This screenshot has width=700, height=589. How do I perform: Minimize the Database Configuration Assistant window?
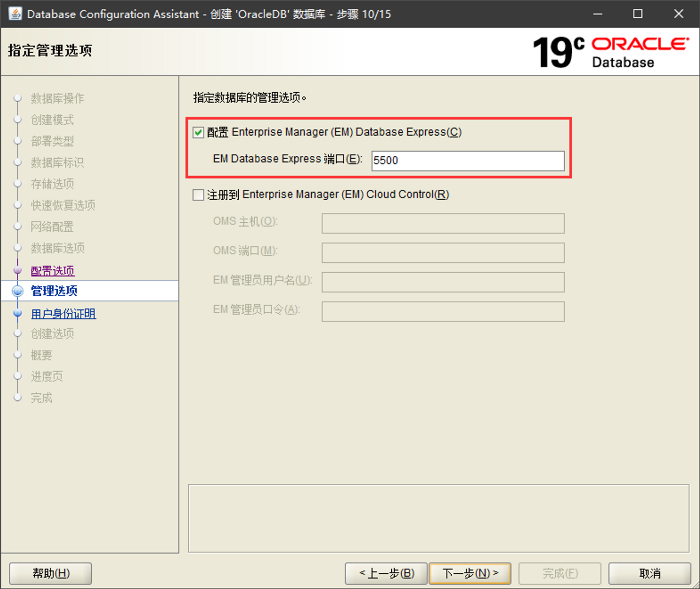(x=598, y=14)
